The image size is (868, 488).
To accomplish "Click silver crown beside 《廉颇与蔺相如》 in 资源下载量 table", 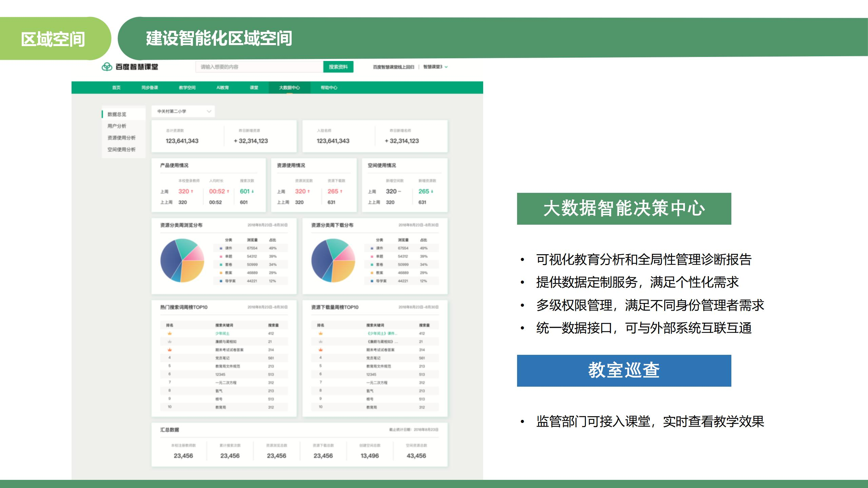I will 320,342.
